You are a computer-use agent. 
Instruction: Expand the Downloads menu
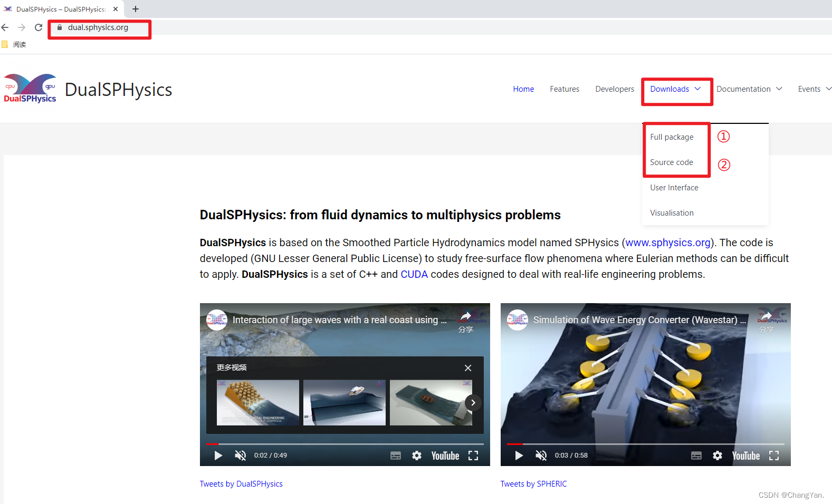click(675, 89)
